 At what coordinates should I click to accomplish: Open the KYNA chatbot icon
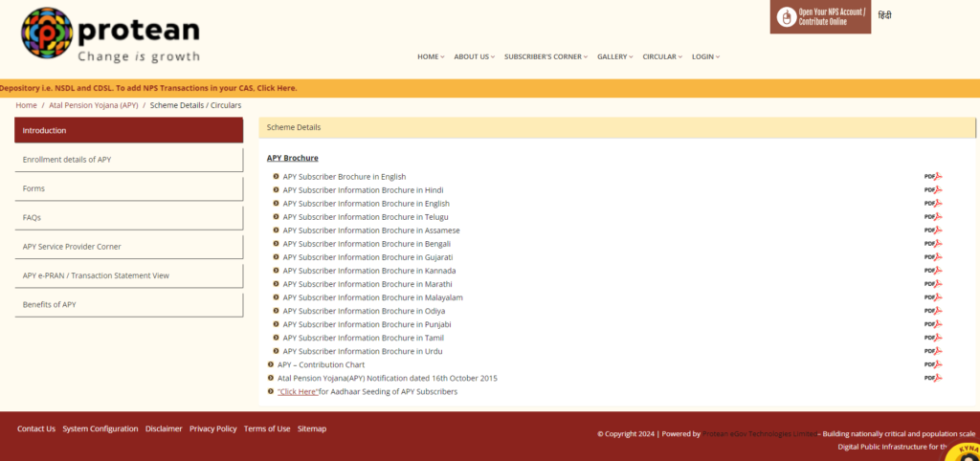(963, 452)
